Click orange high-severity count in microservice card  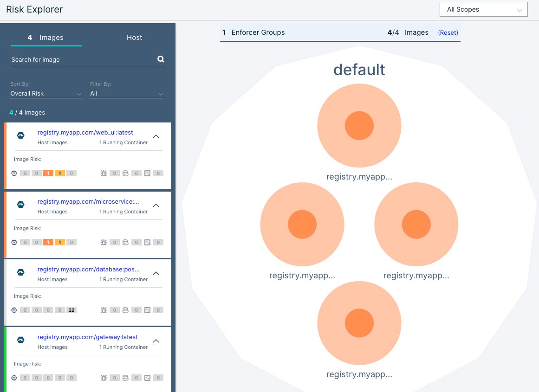[48, 242]
